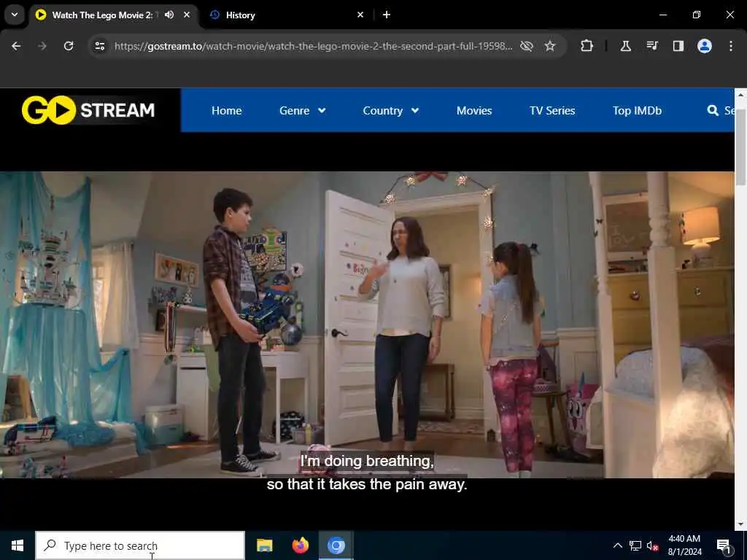Click the muted volume tray icon
Viewport: 747px width, 560px height.
pos(653,545)
